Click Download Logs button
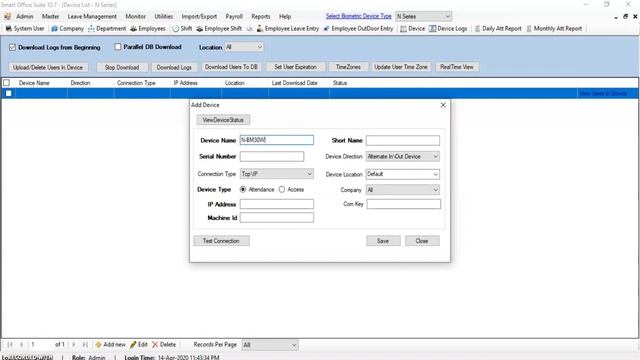 (x=174, y=67)
